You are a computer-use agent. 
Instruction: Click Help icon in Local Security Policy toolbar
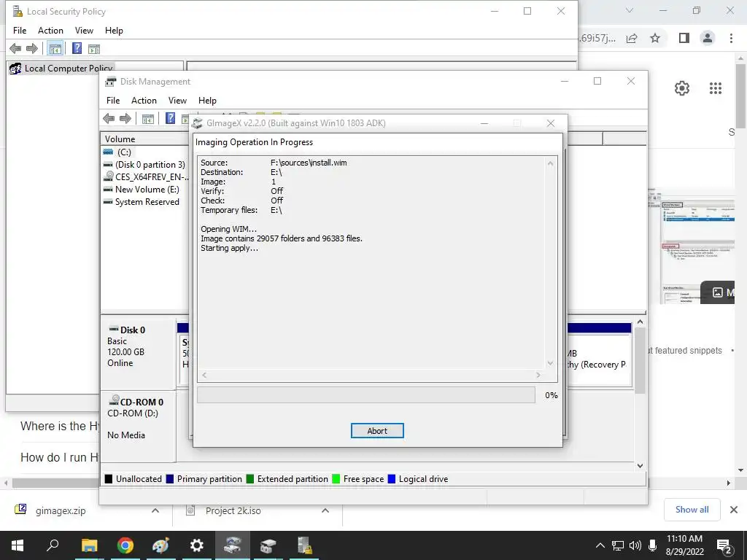77,48
